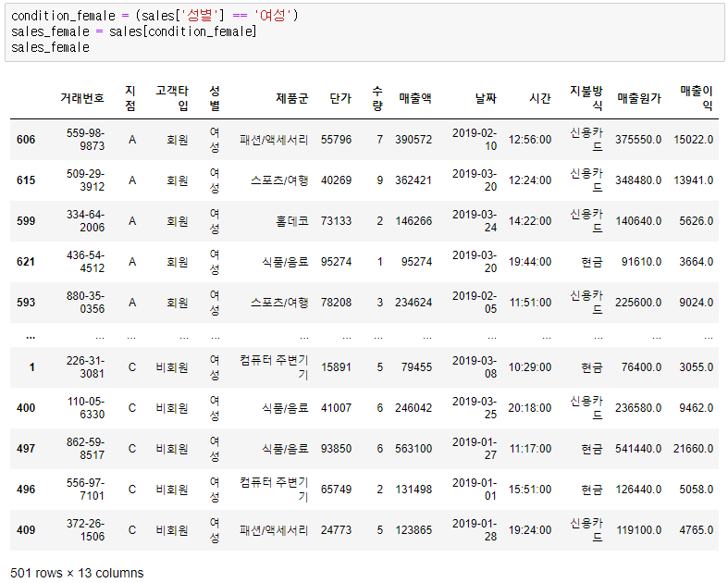Click the 501 rows × 13 columns summary
Screen dimensions: 728x583
pos(77,573)
